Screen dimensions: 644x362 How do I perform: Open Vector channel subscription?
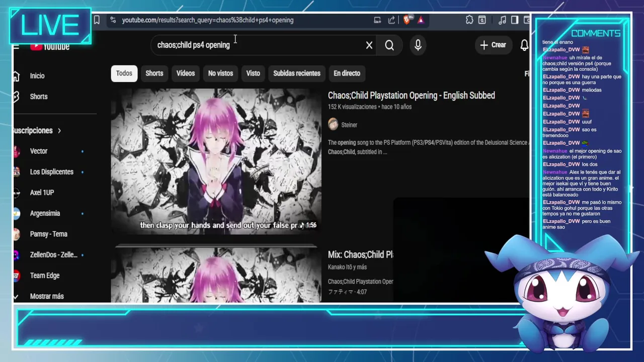pos(39,151)
